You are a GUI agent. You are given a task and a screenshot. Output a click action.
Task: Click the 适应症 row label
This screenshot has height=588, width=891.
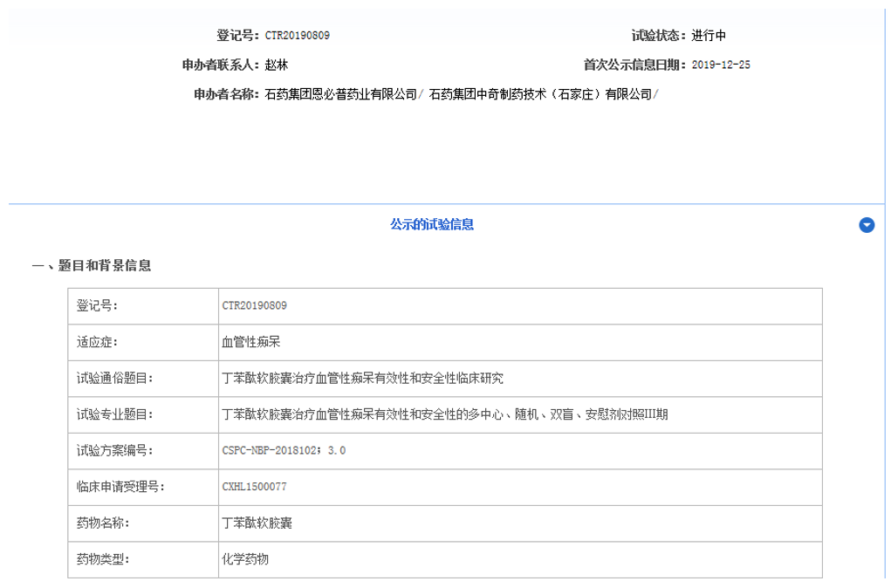97,343
